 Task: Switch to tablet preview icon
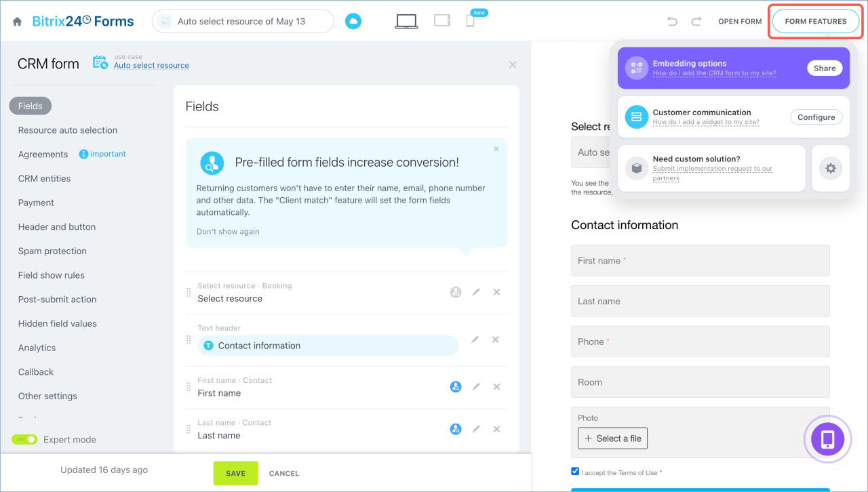pos(442,21)
